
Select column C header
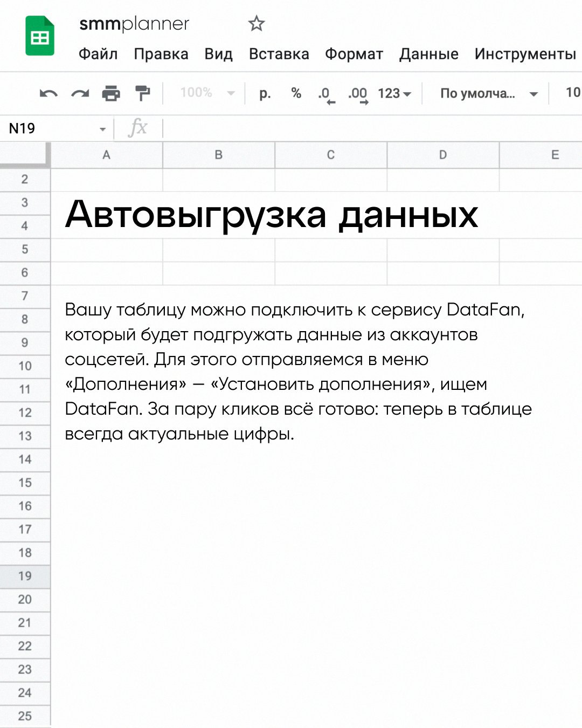330,155
